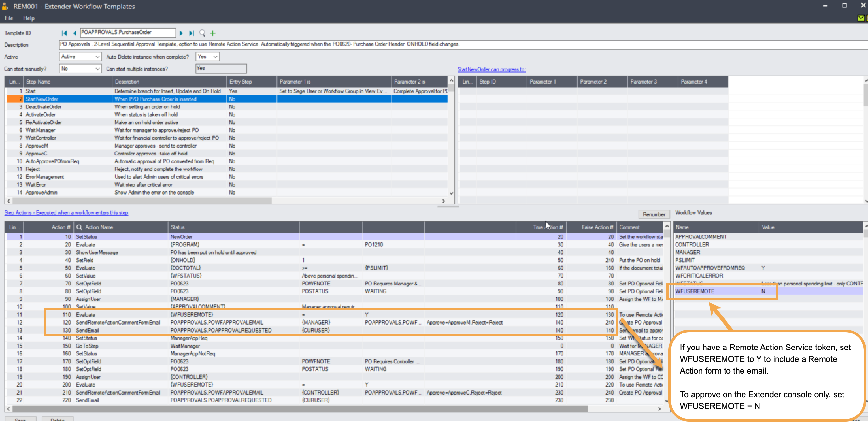Click the Renumber button
This screenshot has height=422, width=868.
653,214
